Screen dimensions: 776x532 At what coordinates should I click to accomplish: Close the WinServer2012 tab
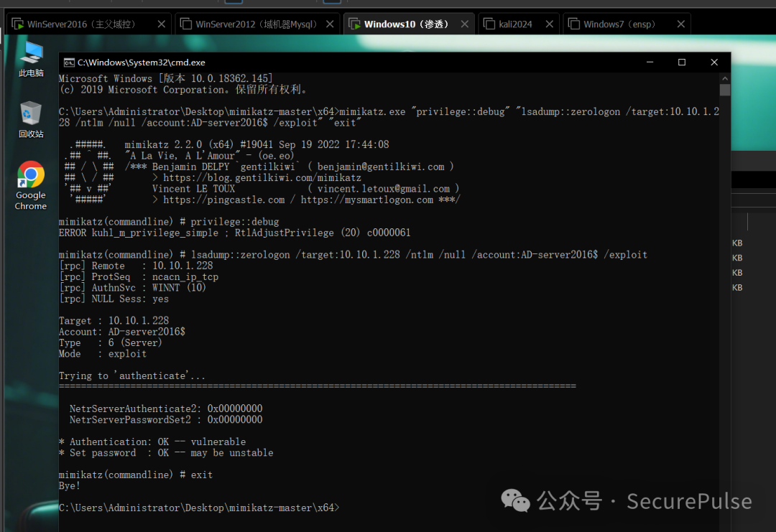[330, 24]
